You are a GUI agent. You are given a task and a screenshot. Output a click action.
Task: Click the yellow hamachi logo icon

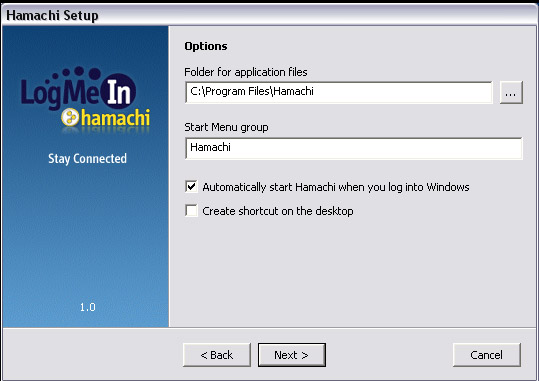[70, 117]
